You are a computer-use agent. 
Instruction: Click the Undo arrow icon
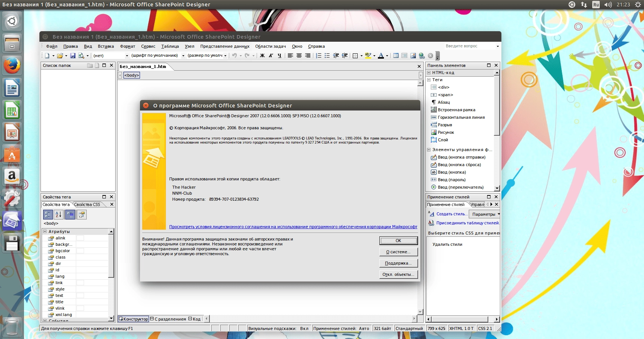[x=234, y=56]
